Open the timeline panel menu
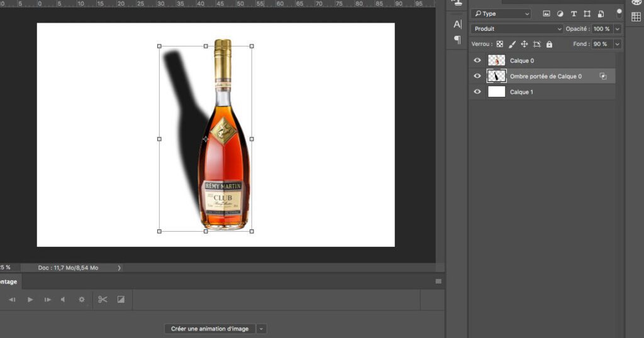The height and width of the screenshot is (338, 644). pos(438,281)
